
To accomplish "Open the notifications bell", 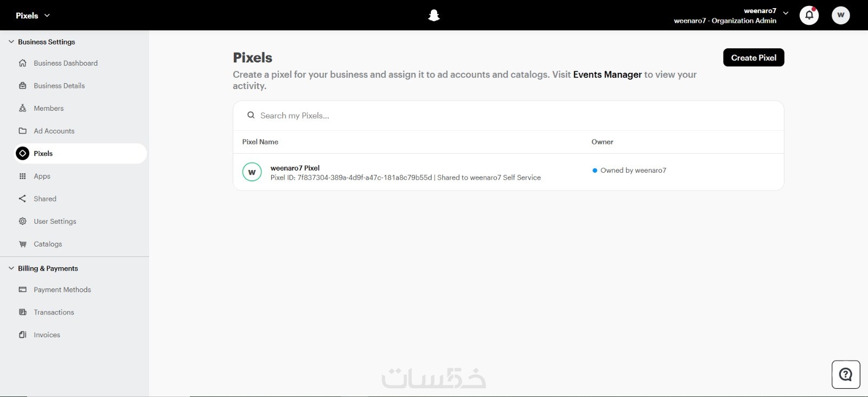I will (809, 15).
